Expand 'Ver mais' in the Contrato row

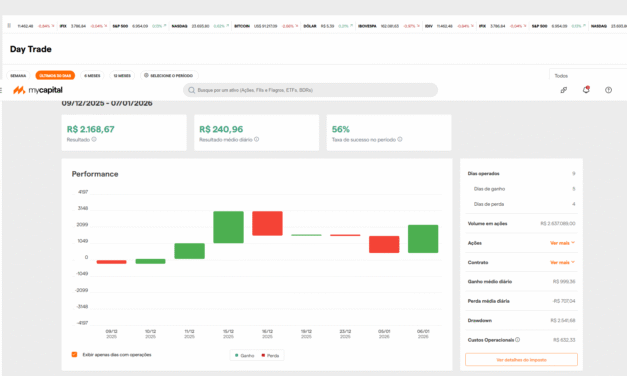[562, 262]
